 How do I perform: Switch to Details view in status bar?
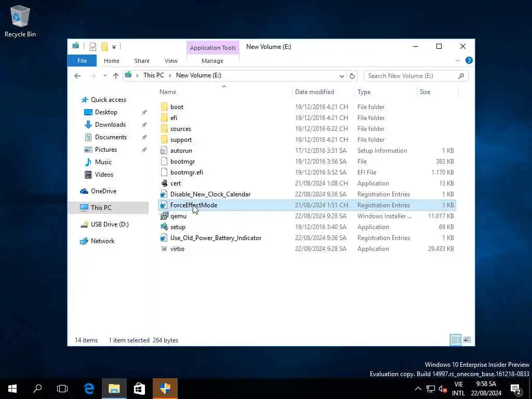tap(455, 340)
